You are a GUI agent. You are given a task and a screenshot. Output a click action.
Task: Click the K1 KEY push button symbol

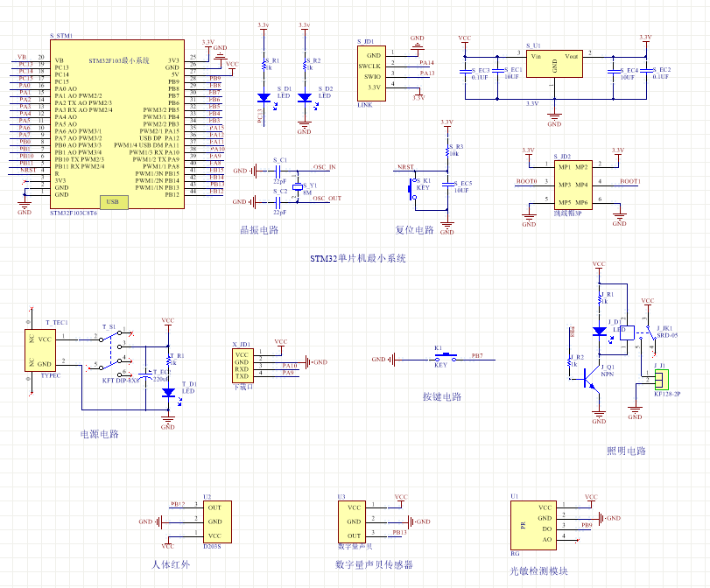[x=445, y=358]
